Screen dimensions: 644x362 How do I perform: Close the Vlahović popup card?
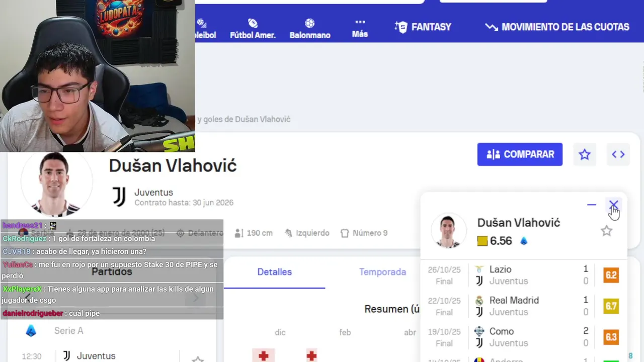click(x=614, y=205)
